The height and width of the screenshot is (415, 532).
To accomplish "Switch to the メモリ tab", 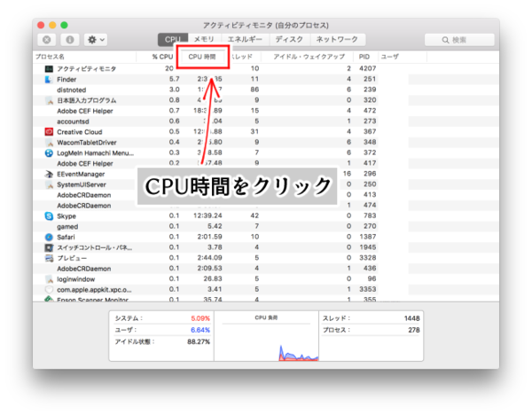I will pos(204,39).
